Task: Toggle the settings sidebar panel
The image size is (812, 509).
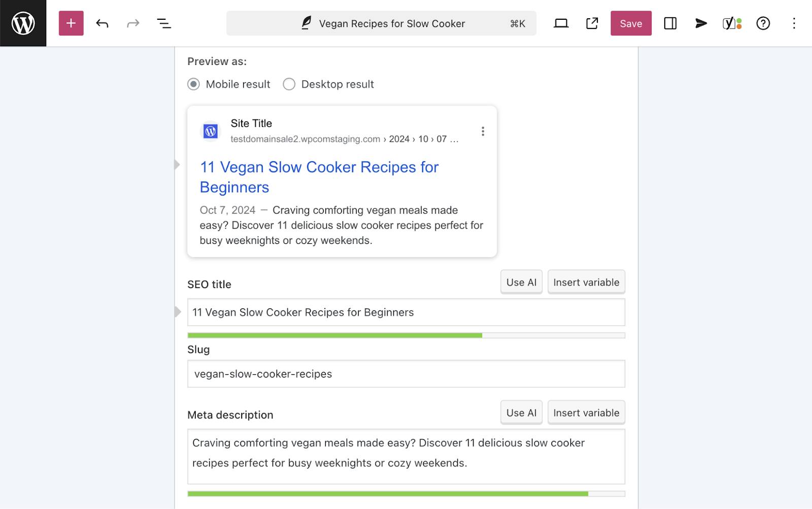Action: tap(670, 23)
